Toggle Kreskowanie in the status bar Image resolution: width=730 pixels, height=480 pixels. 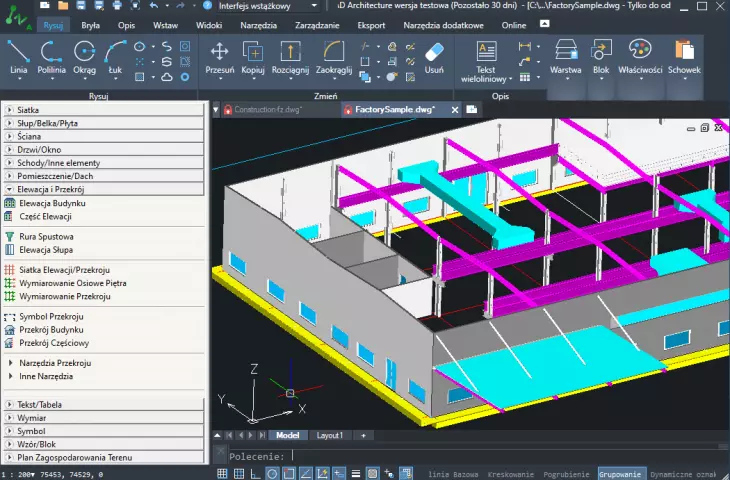pos(510,474)
